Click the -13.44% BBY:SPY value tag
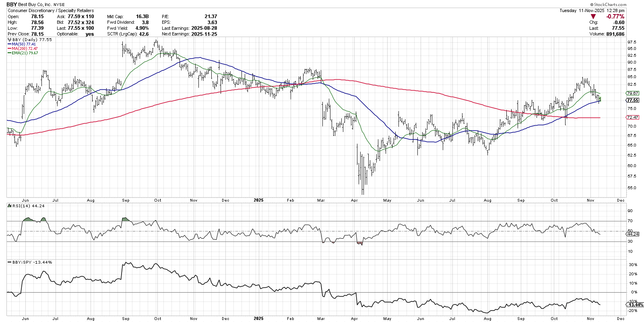The width and height of the screenshot is (644, 322). (634, 305)
